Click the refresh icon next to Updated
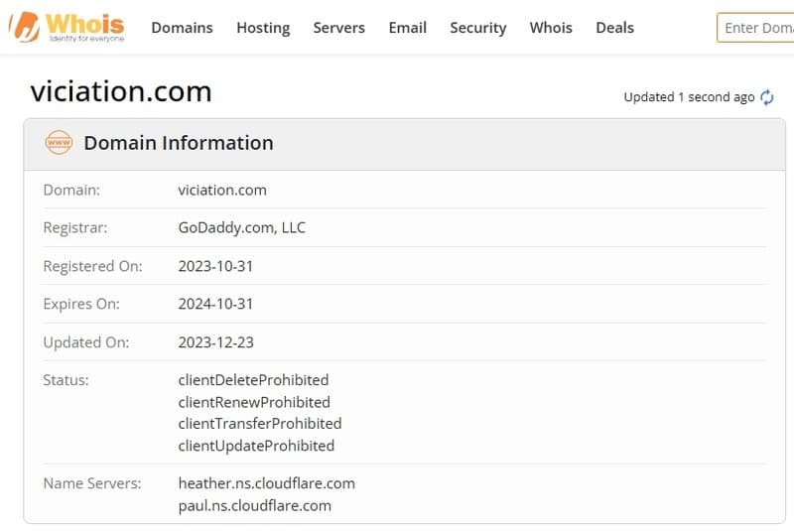Viewport: 794px width, 532px height. coord(767,97)
